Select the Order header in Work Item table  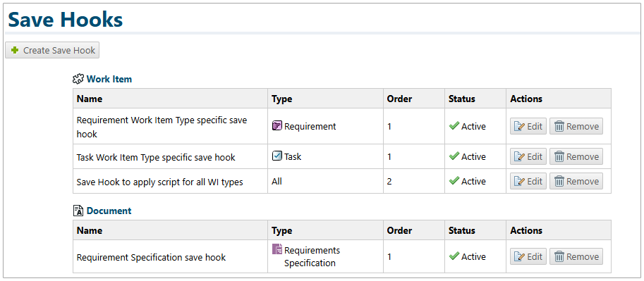399,99
